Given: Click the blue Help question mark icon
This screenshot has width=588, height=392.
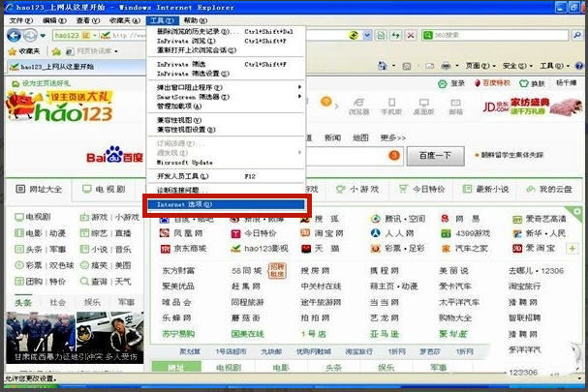Looking at the screenshot, I should 578,66.
